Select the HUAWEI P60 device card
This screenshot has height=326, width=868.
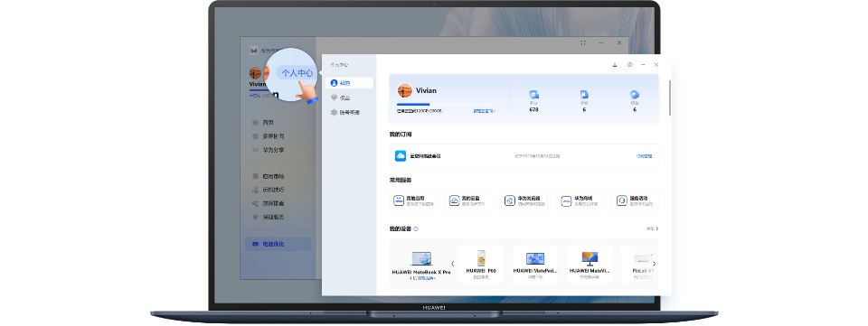[481, 264]
